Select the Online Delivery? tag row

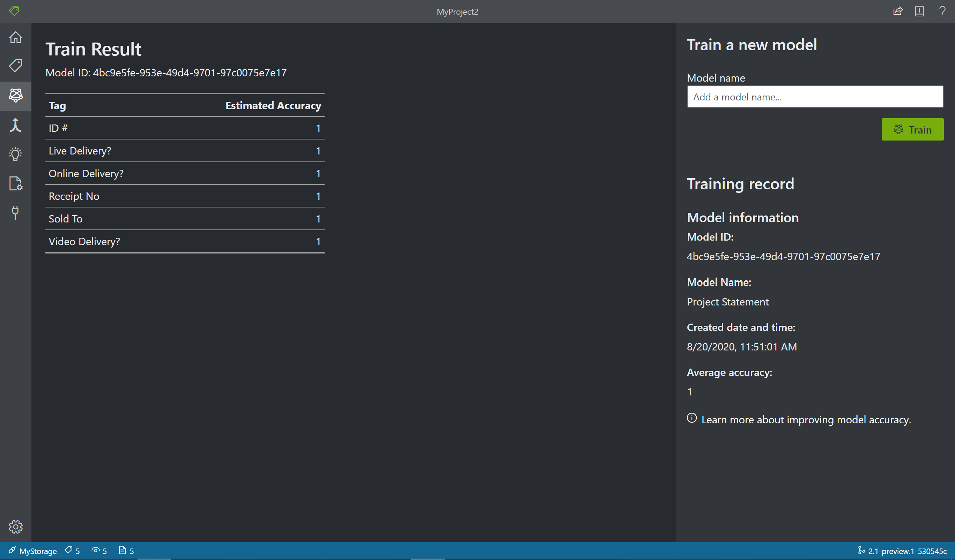coord(185,173)
